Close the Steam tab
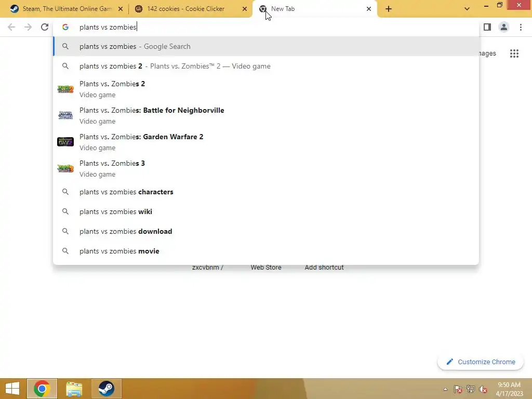 pyautogui.click(x=121, y=9)
